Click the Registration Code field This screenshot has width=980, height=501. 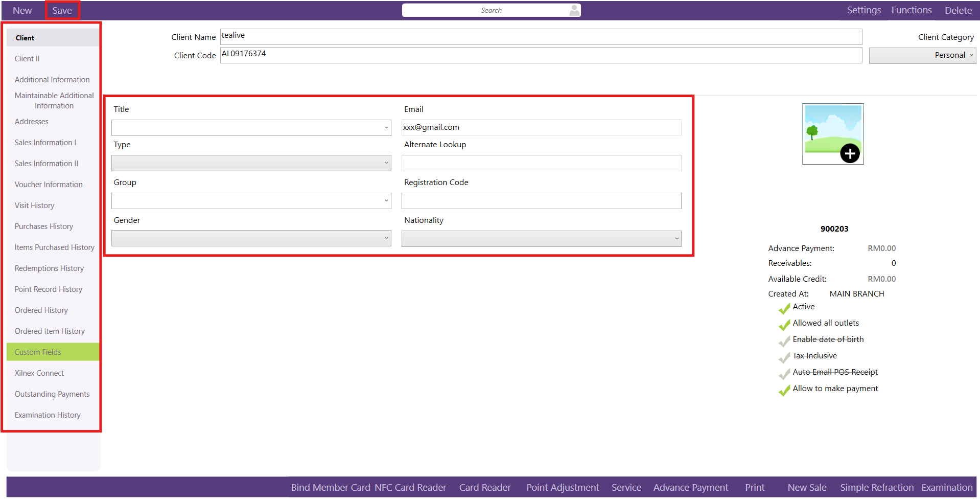[x=541, y=201]
